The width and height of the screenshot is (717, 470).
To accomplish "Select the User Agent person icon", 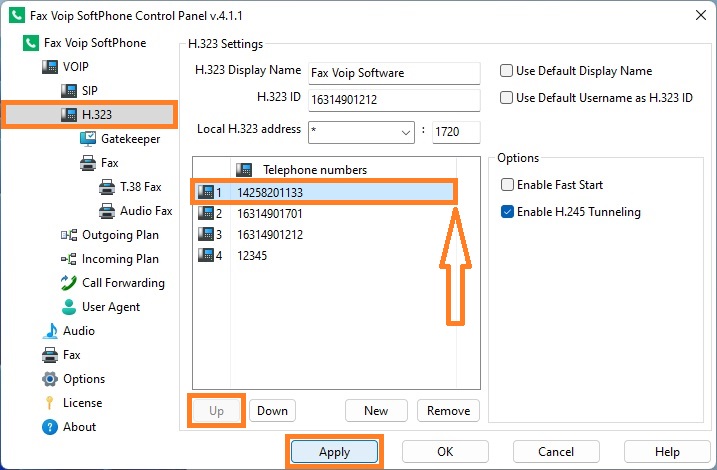I will coord(69,307).
